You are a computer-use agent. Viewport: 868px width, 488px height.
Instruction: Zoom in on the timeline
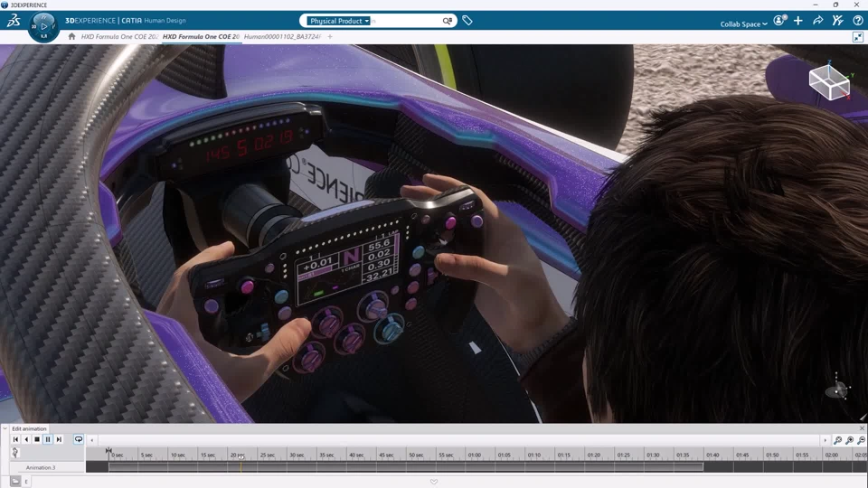[849, 440]
